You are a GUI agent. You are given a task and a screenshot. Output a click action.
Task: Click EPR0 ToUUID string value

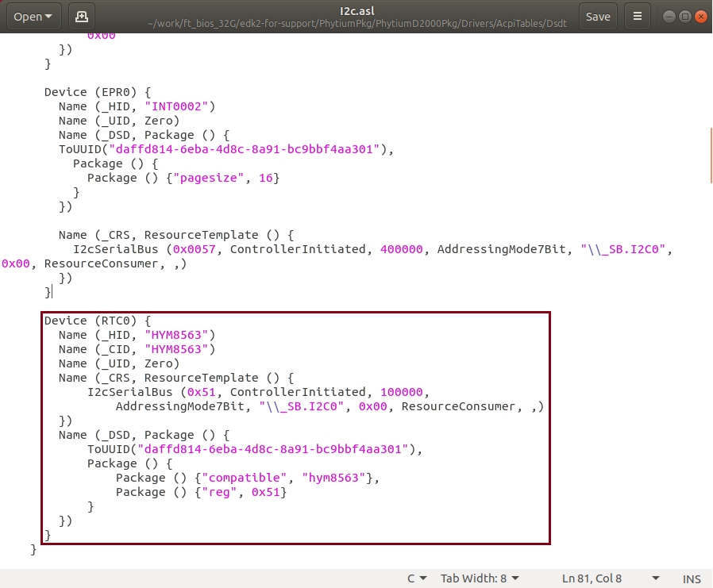(245, 149)
